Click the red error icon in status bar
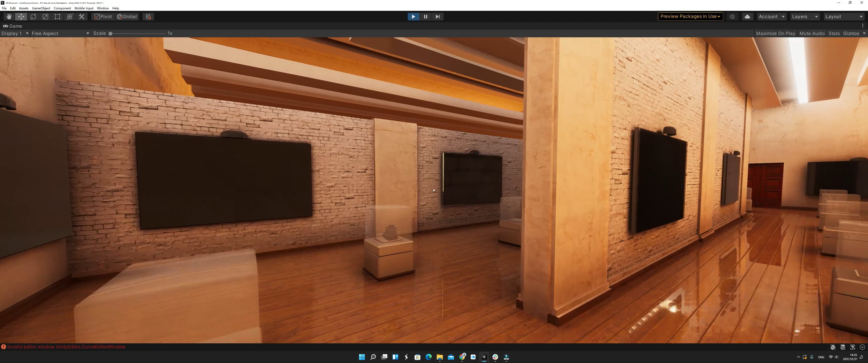This screenshot has width=868, height=363. [x=4, y=347]
